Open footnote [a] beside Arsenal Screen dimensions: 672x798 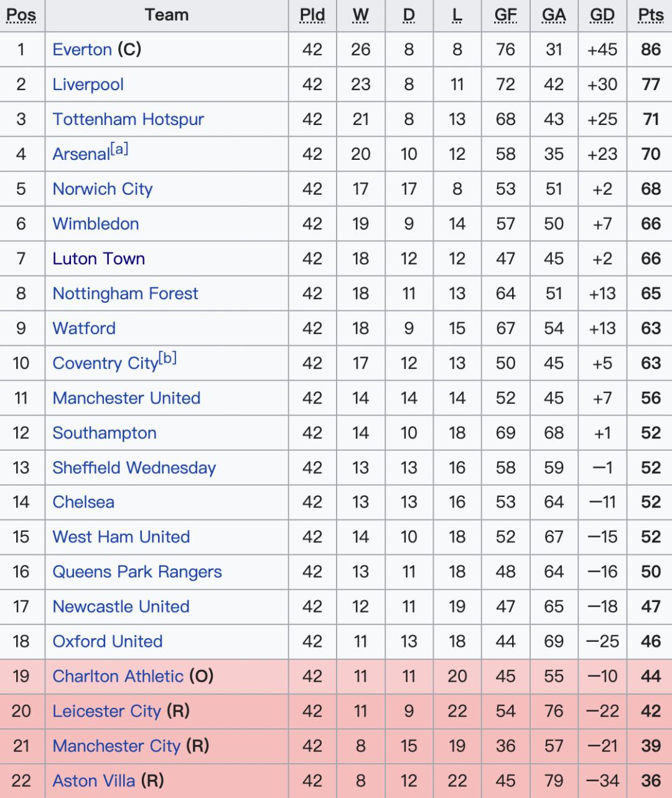coord(119,149)
